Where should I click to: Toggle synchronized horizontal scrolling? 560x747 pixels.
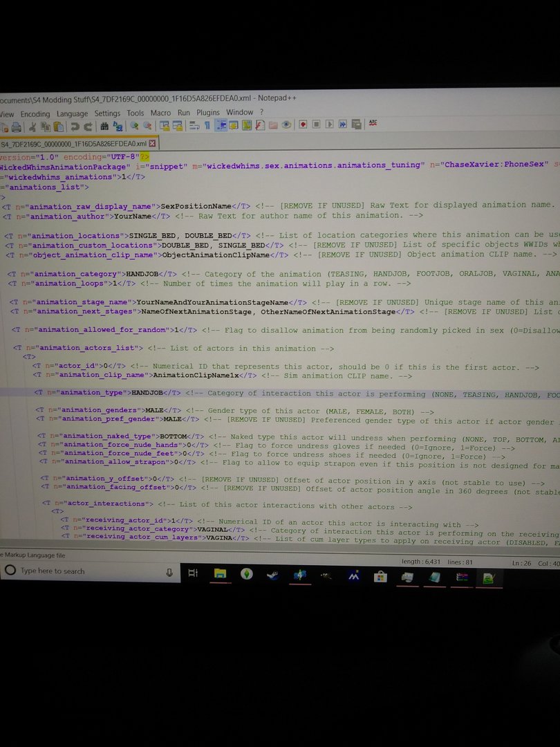[177, 126]
